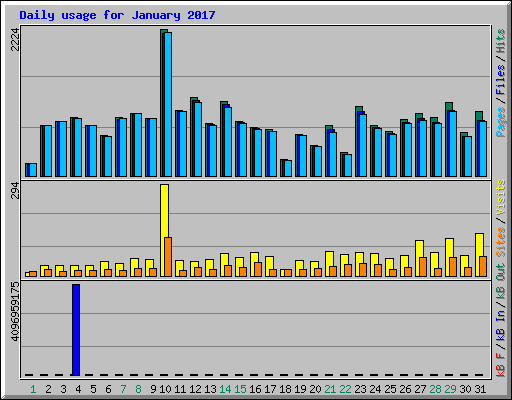512x400 pixels.
Task: Click the 'Visits' legend label
Action: (500, 197)
